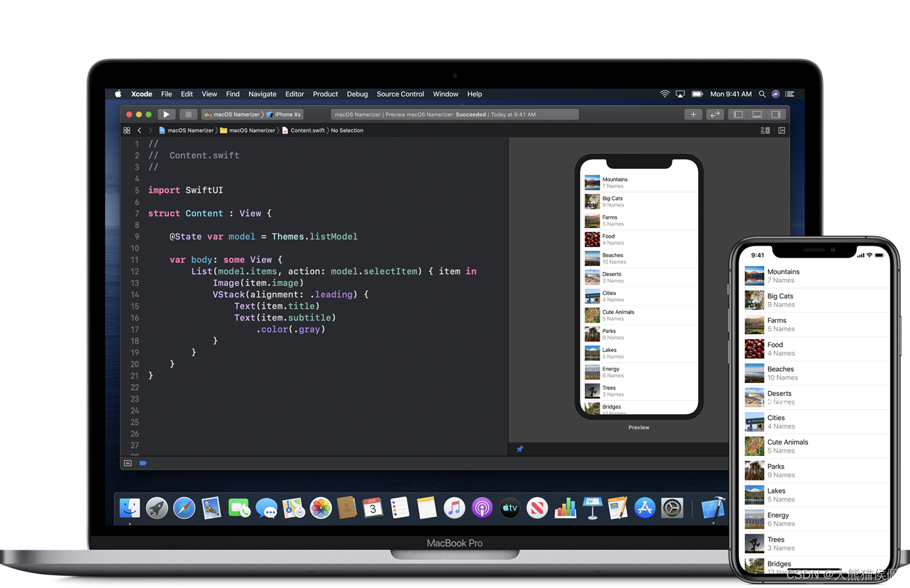Pin the preview with the pin icon

pyautogui.click(x=519, y=449)
